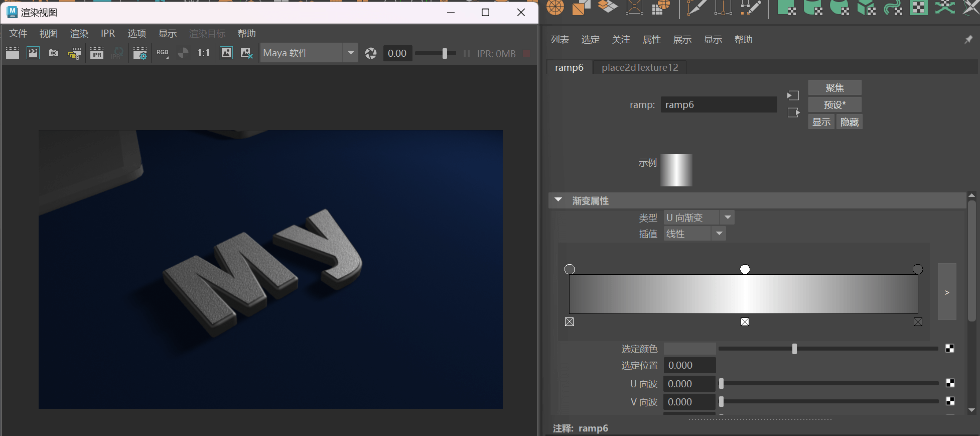The height and width of the screenshot is (436, 980).
Task: Select right ramp color handle circle
Action: pos(918,269)
